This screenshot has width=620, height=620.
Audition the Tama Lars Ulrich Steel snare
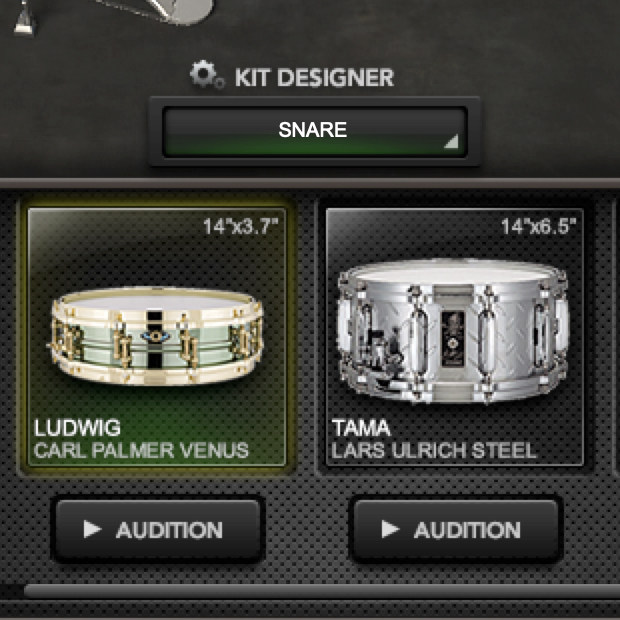pos(456,529)
